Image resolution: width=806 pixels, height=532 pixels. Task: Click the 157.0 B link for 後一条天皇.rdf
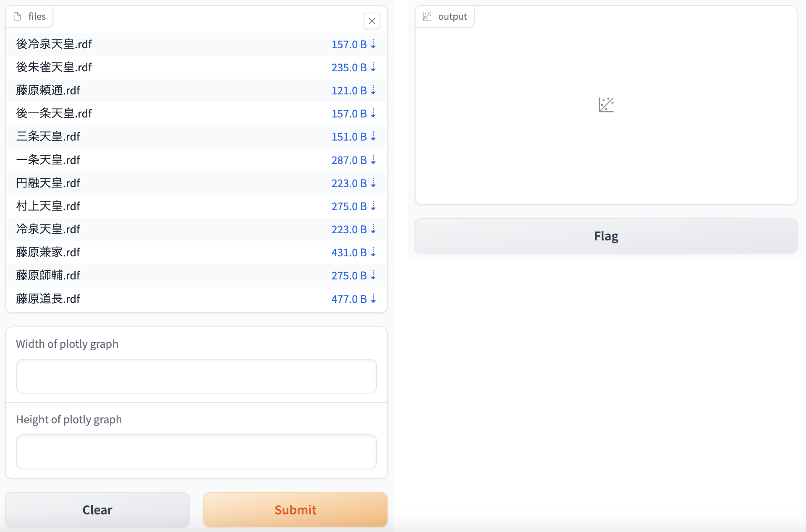coord(349,114)
